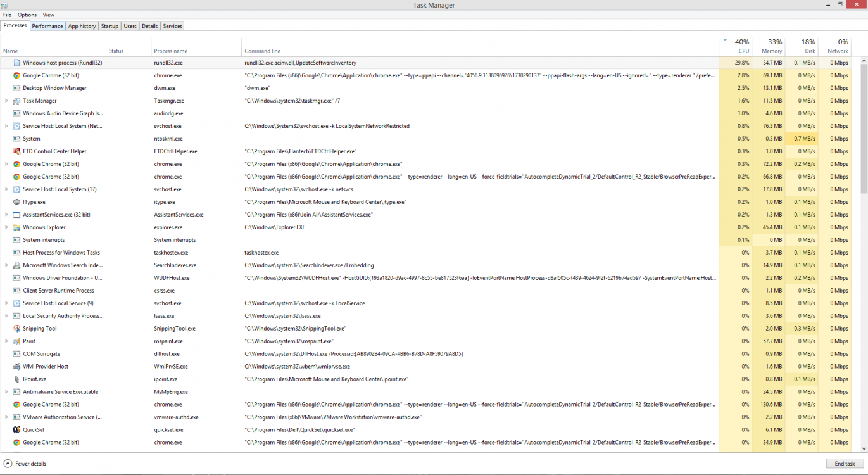Viewport: 868px width, 475px height.
Task: Open the Startup tab
Action: point(109,26)
